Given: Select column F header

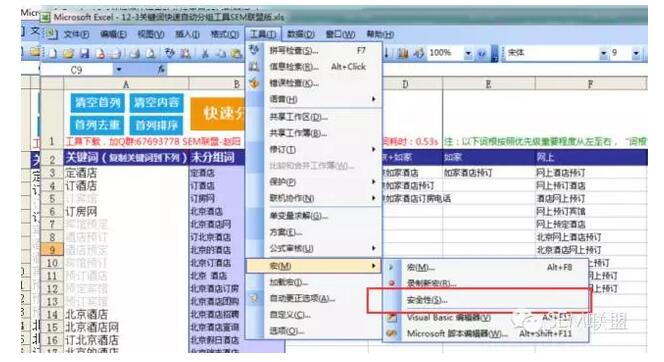Looking at the screenshot, I should [590, 84].
